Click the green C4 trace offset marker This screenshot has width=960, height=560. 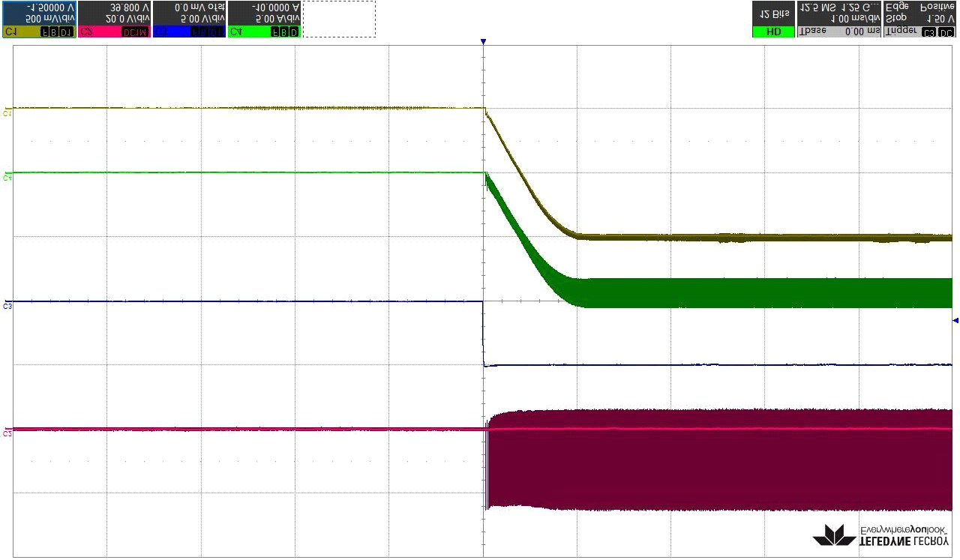click(7, 178)
